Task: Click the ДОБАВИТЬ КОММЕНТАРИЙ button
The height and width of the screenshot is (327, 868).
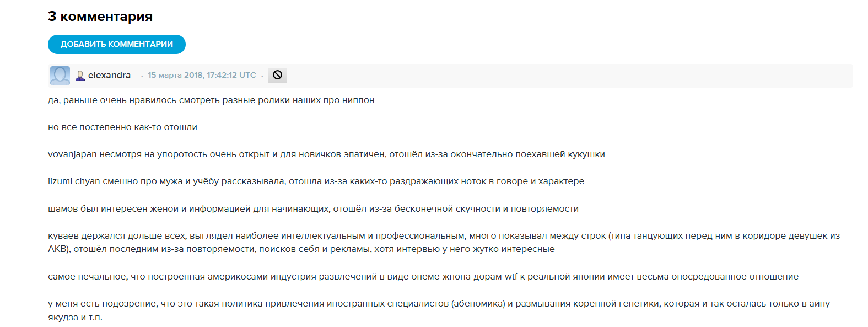Action: pos(117,44)
